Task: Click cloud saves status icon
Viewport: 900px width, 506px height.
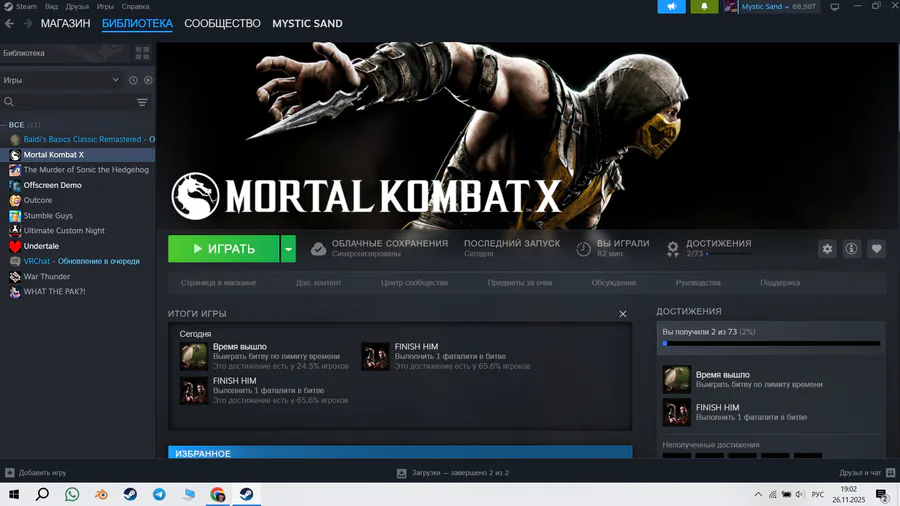Action: 319,249
